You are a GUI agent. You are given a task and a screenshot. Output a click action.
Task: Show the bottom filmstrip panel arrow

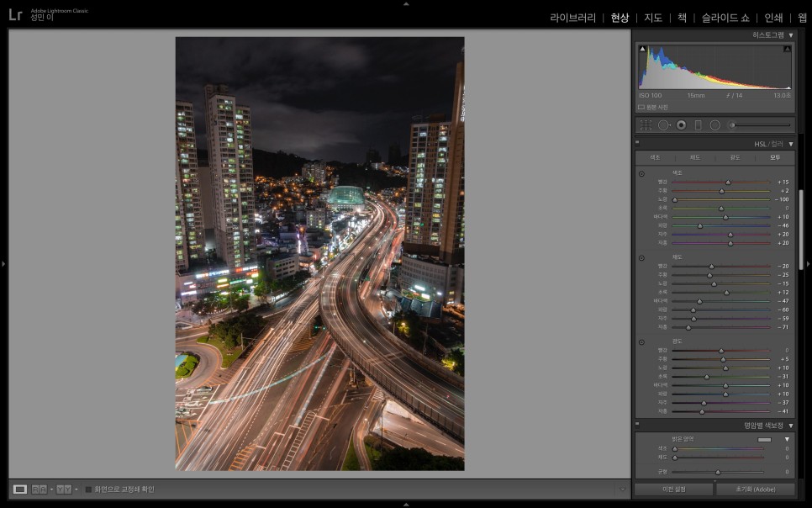(406, 505)
